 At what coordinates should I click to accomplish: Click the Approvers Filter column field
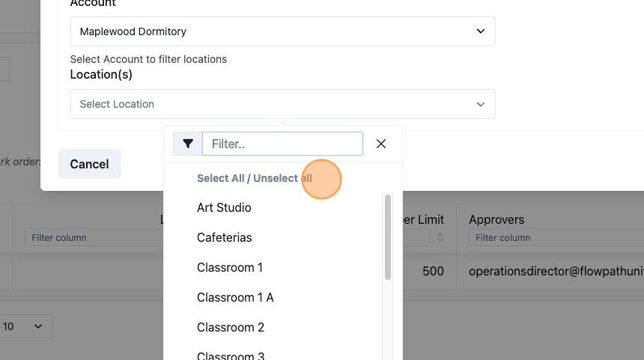556,238
